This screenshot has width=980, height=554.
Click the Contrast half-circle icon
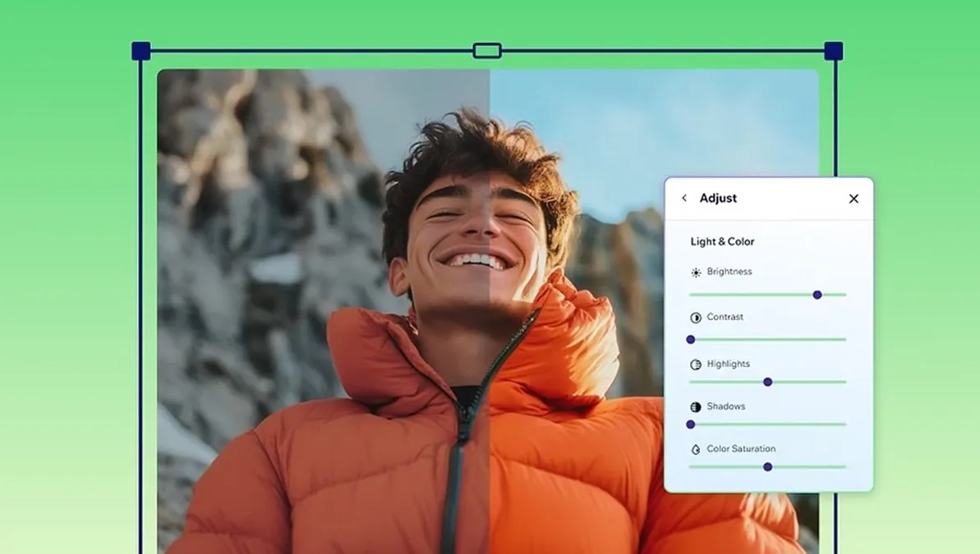tap(696, 318)
